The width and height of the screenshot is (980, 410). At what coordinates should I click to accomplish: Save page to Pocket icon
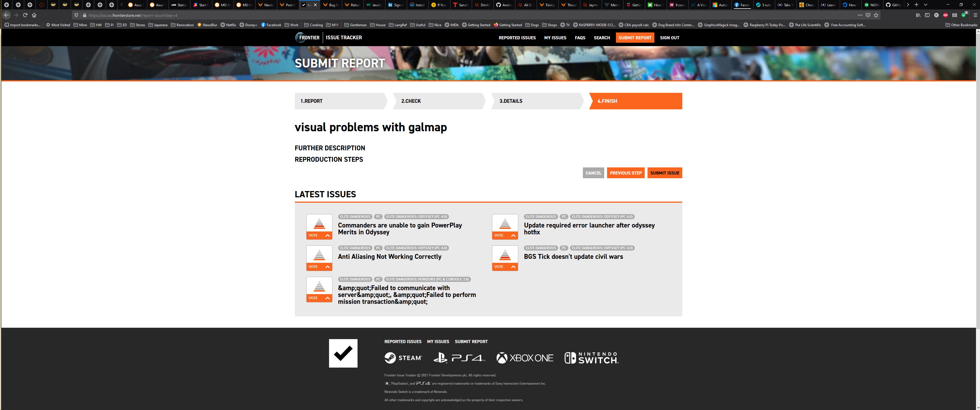pyautogui.click(x=868, y=15)
